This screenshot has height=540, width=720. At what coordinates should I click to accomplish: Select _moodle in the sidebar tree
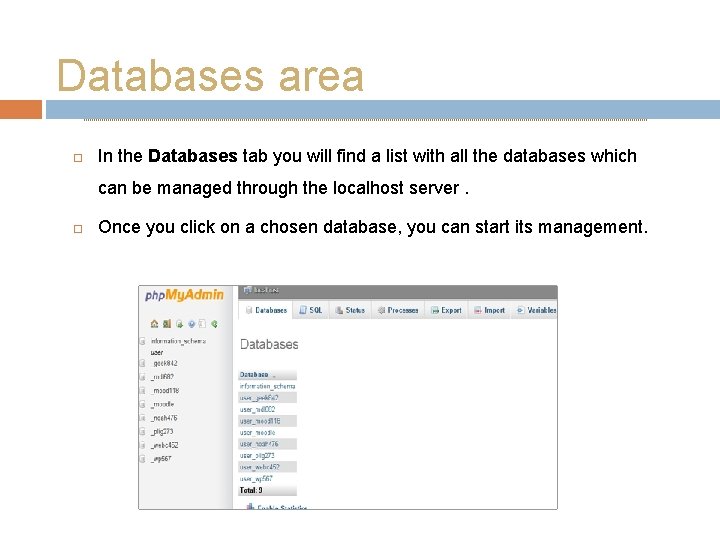[163, 404]
